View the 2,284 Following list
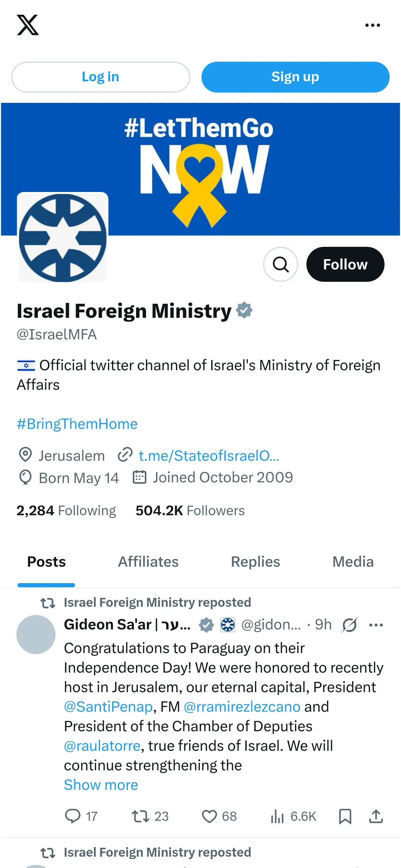Image resolution: width=401 pixels, height=868 pixels. [x=66, y=510]
